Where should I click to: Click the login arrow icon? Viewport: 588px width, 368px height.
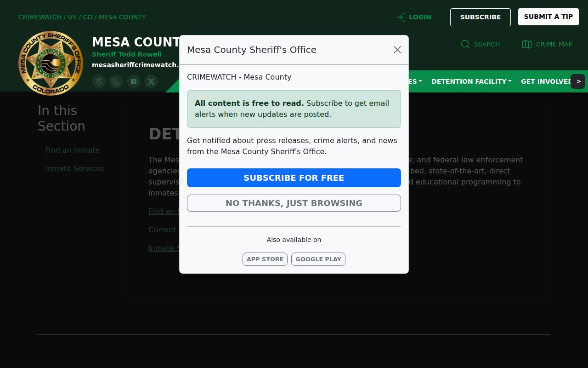point(401,17)
